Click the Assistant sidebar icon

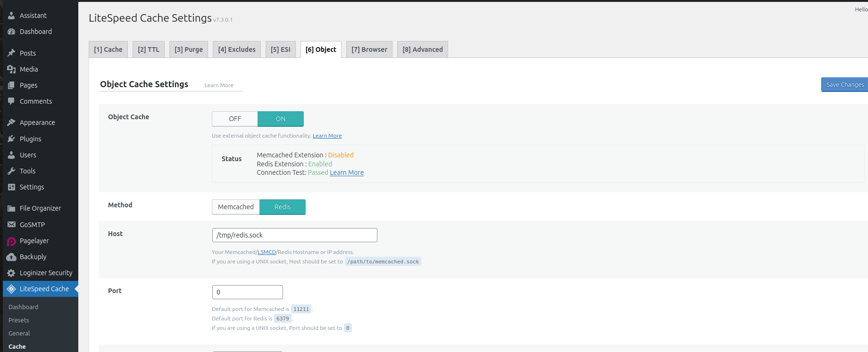point(11,16)
